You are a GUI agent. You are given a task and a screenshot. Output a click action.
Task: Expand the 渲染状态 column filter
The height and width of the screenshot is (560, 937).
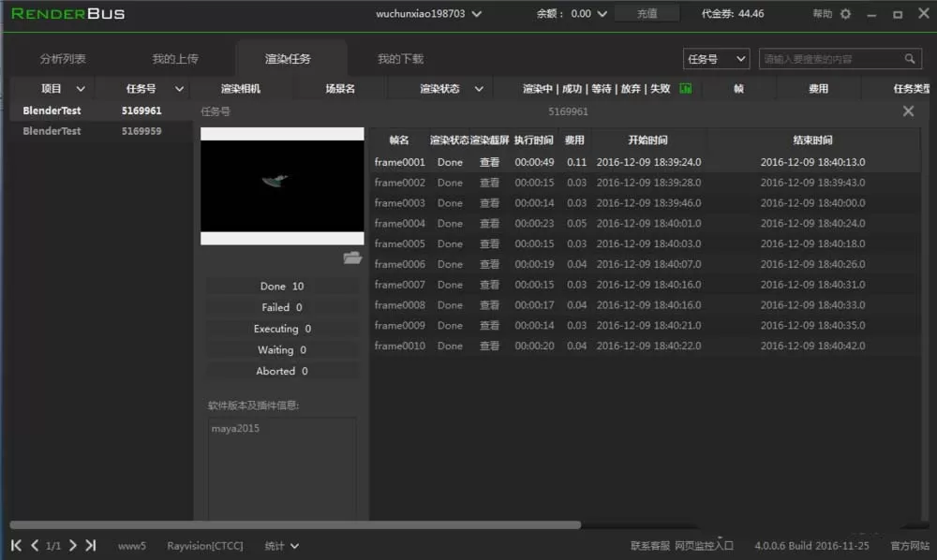pos(479,89)
